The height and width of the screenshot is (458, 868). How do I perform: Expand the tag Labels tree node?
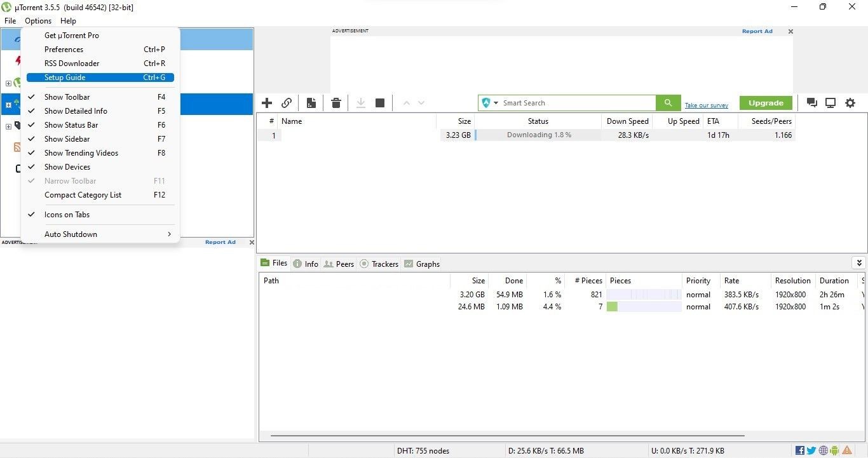[x=8, y=126]
